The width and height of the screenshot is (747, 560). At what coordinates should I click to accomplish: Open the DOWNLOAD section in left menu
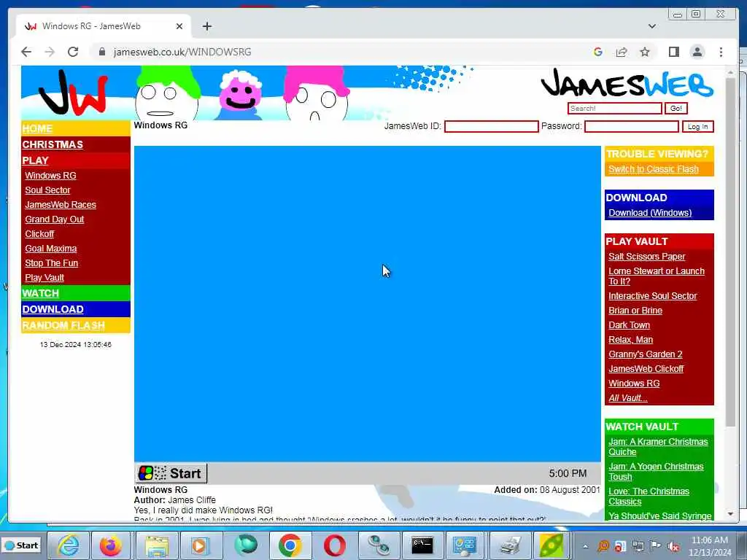coord(53,309)
